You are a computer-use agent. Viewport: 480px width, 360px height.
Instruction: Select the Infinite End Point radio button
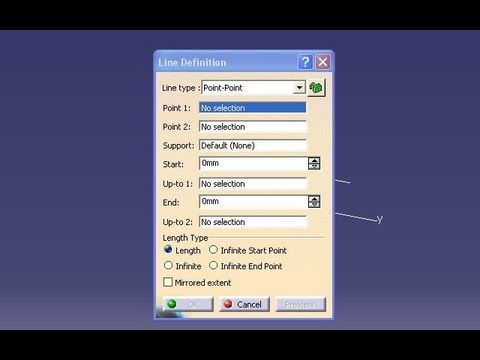point(213,265)
